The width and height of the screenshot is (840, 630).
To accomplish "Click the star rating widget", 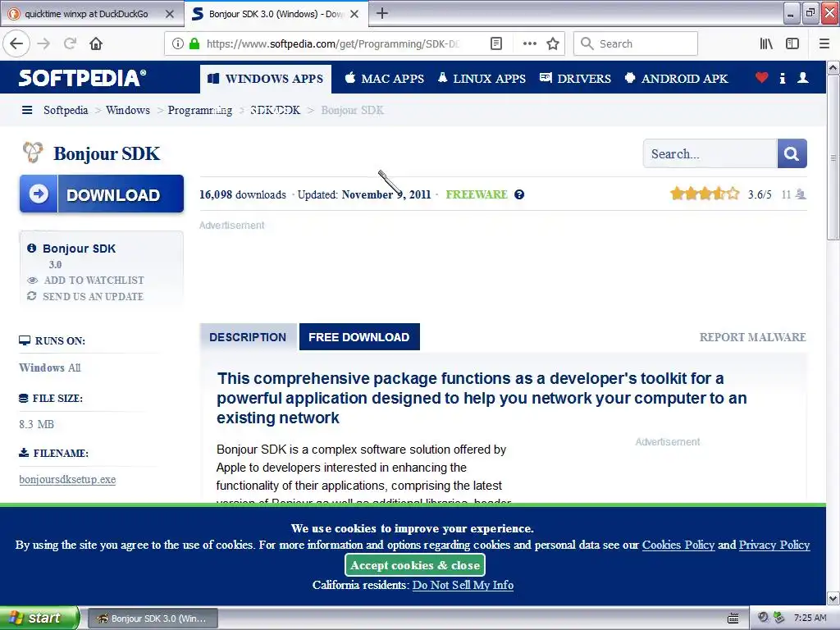I will [705, 194].
